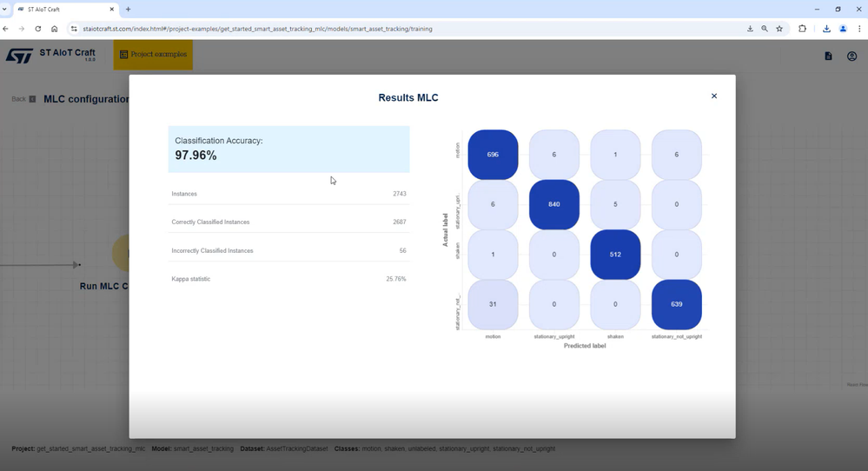Click confusion matrix cell 639

click(677, 304)
